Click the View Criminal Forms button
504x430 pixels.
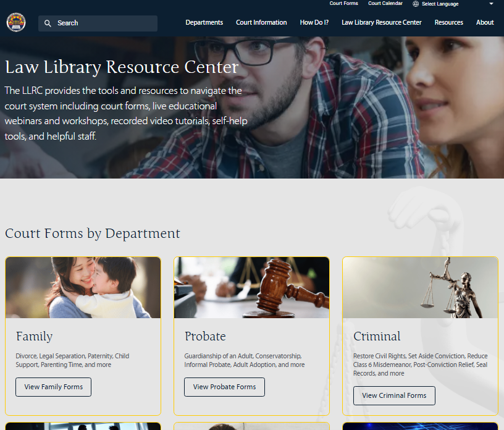point(394,395)
